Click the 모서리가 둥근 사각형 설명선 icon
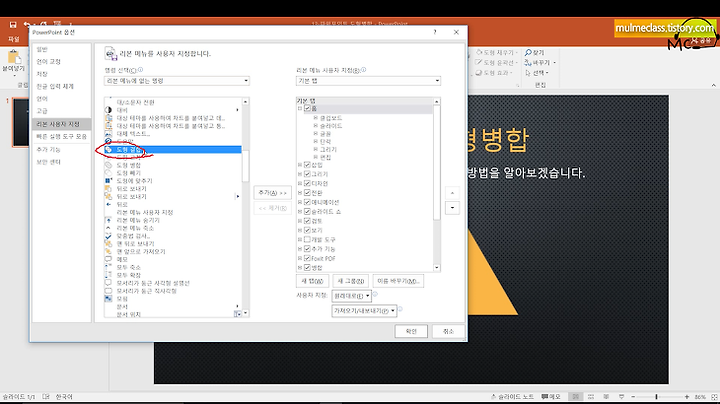Screen dimensions: 720x404 tap(108, 283)
